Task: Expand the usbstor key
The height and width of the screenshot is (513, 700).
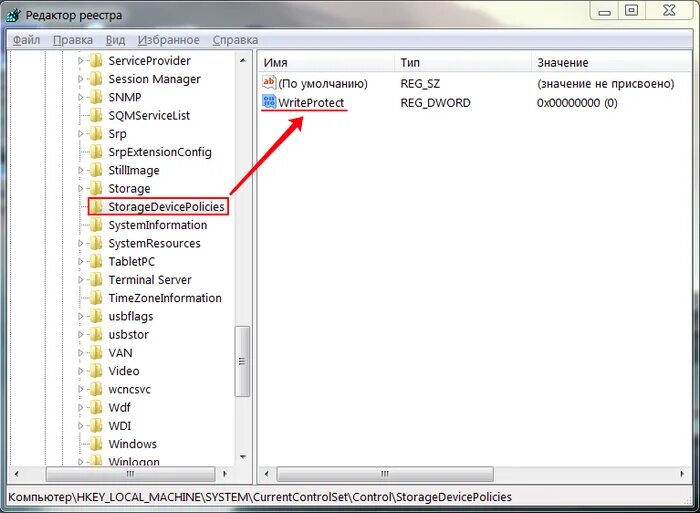Action: pyautogui.click(x=80, y=334)
